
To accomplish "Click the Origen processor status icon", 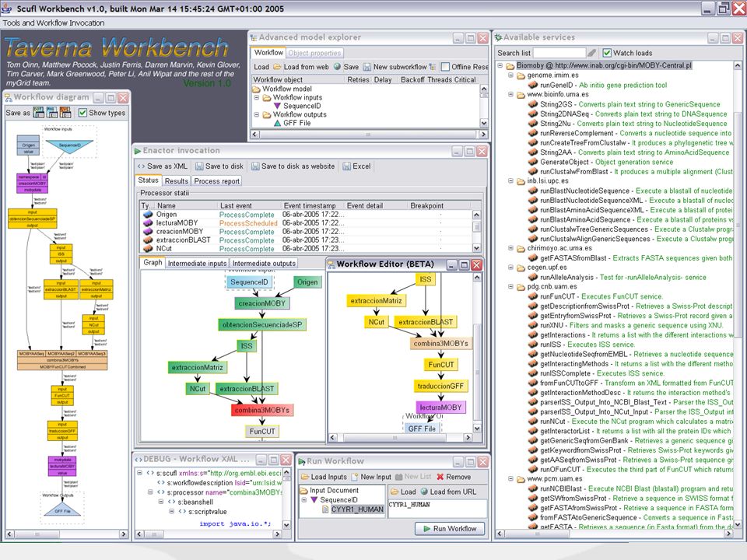I will point(148,215).
